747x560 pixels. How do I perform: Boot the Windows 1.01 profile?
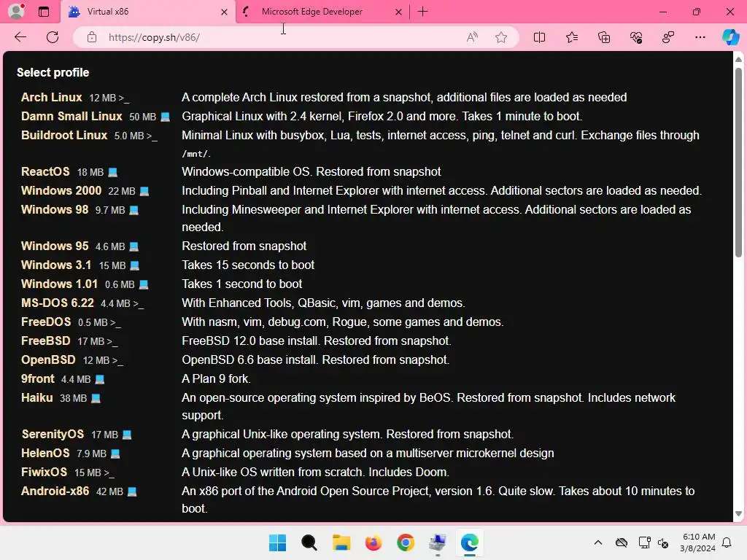[59, 284]
